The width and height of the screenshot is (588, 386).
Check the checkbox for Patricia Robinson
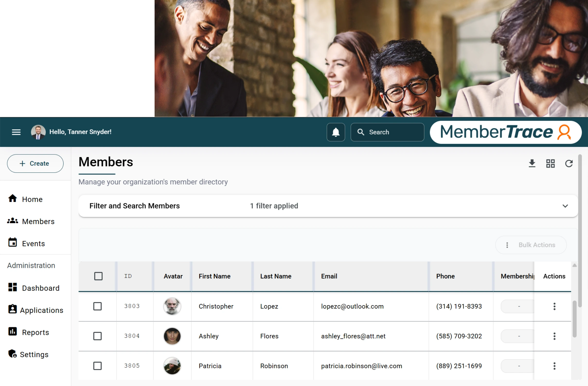click(x=98, y=366)
